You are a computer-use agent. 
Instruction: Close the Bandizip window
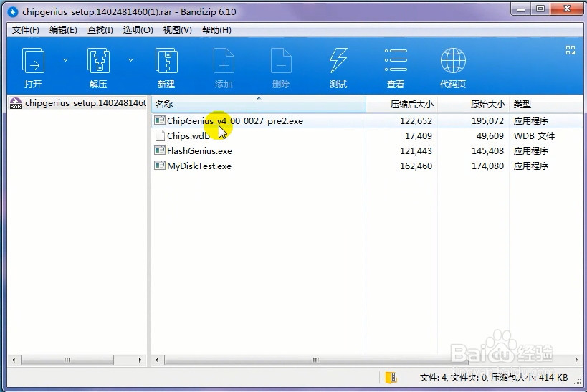tap(567, 9)
